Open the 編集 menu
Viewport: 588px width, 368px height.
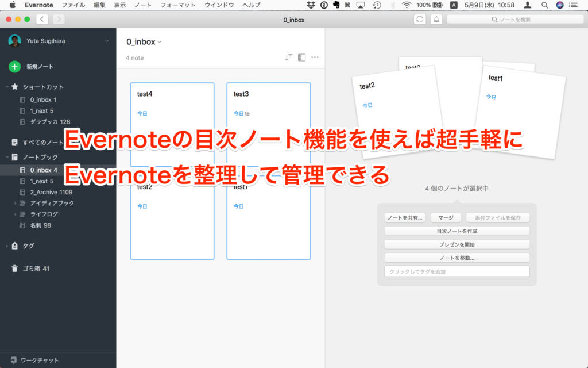99,5
